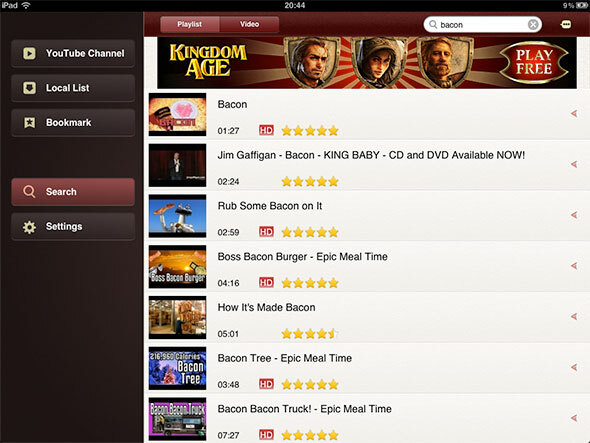590x443 pixels.
Task: Click the Bookmark star icon
Action: pos(29,123)
